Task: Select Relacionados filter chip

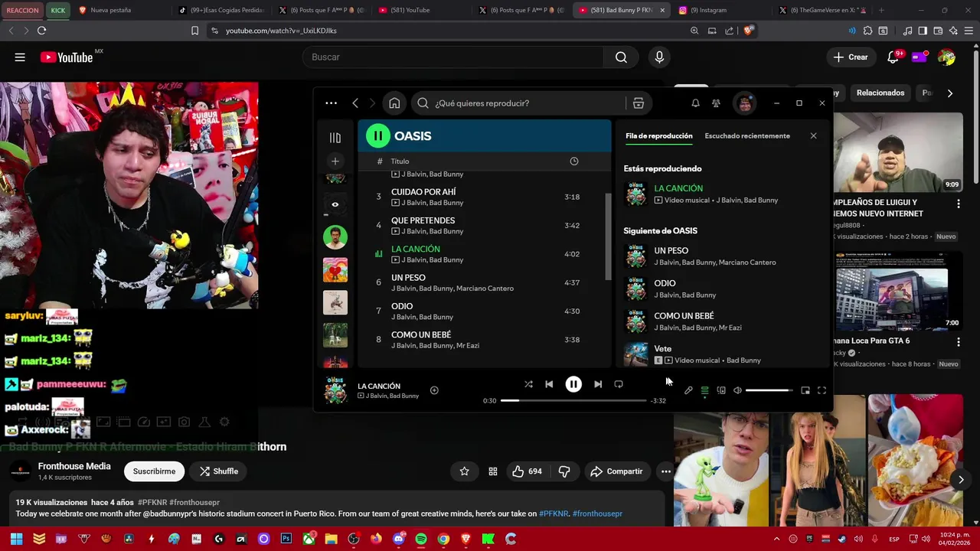Action: [880, 93]
